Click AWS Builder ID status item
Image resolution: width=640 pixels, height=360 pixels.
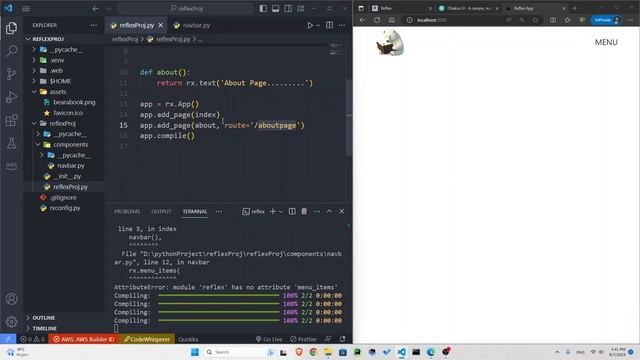click(84, 339)
